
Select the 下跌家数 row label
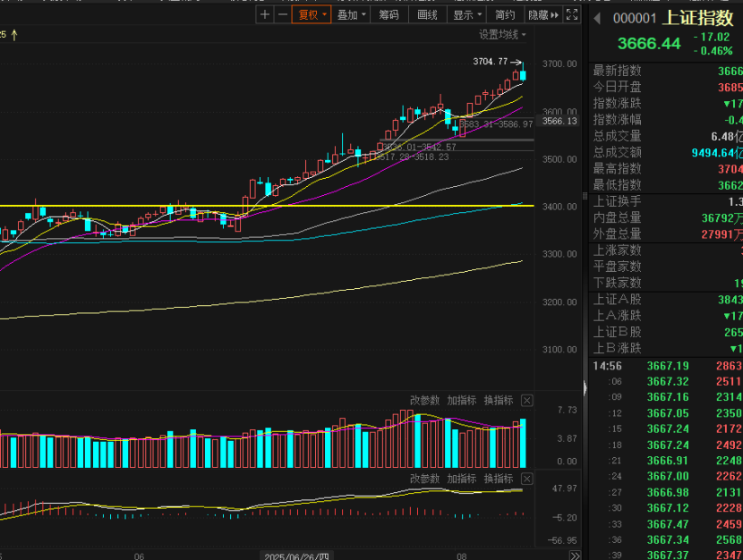(617, 283)
